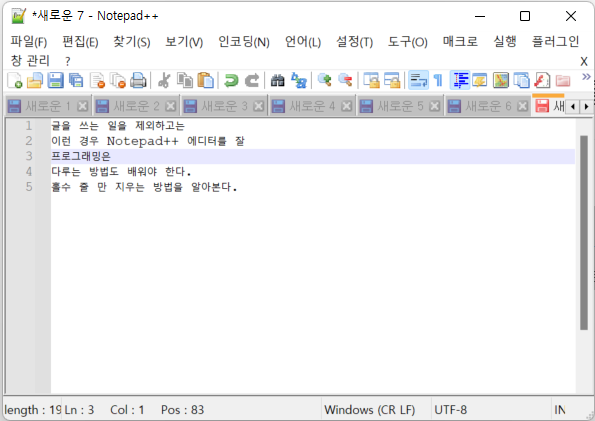The height and width of the screenshot is (421, 595).
Task: Close the document with menu bar X
Action: (x=584, y=61)
